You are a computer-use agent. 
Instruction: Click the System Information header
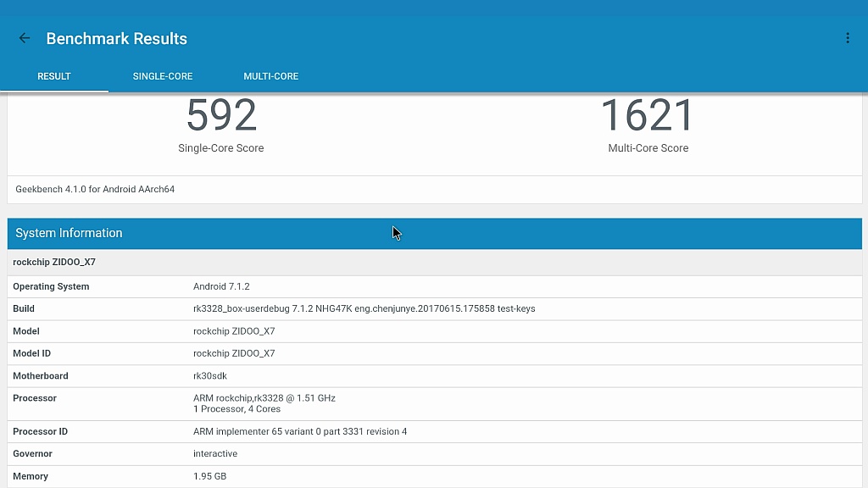point(435,234)
